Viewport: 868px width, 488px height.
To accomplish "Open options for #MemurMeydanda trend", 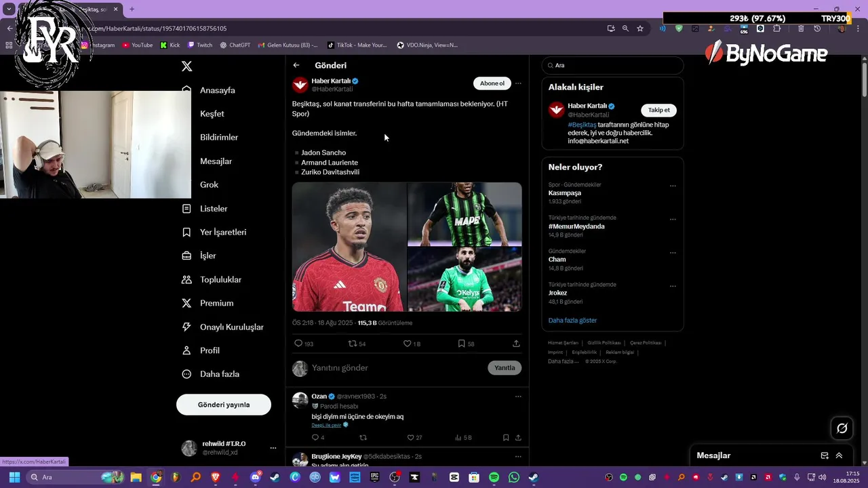I will pos(673,219).
